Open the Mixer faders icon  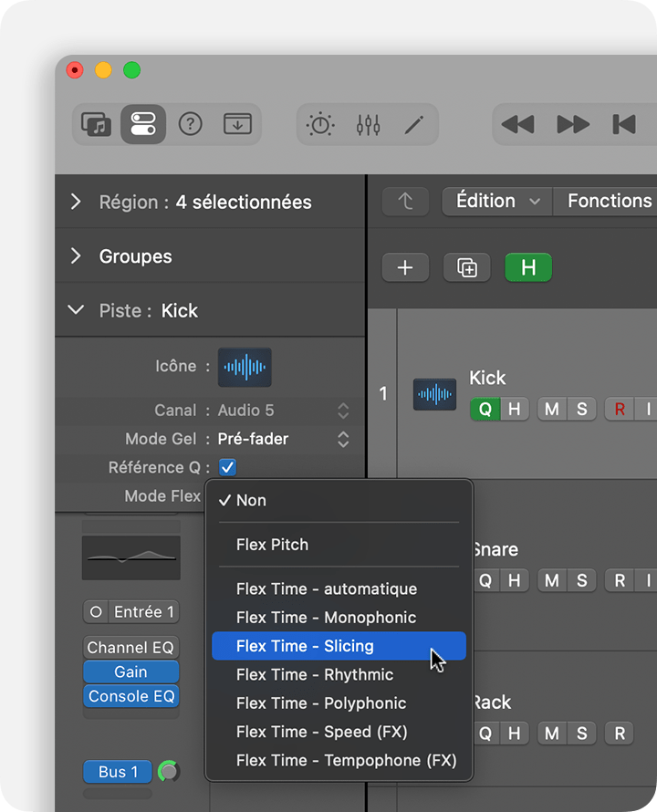point(368,124)
